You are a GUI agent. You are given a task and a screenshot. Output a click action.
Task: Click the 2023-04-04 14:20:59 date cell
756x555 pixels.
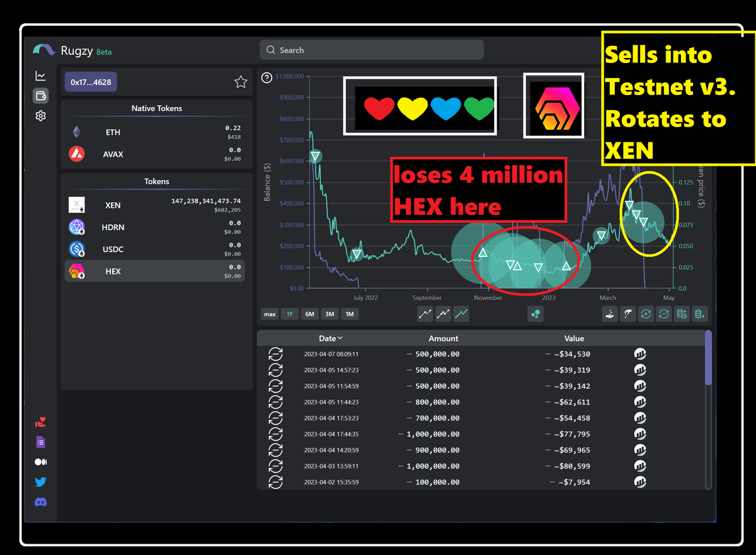click(331, 450)
